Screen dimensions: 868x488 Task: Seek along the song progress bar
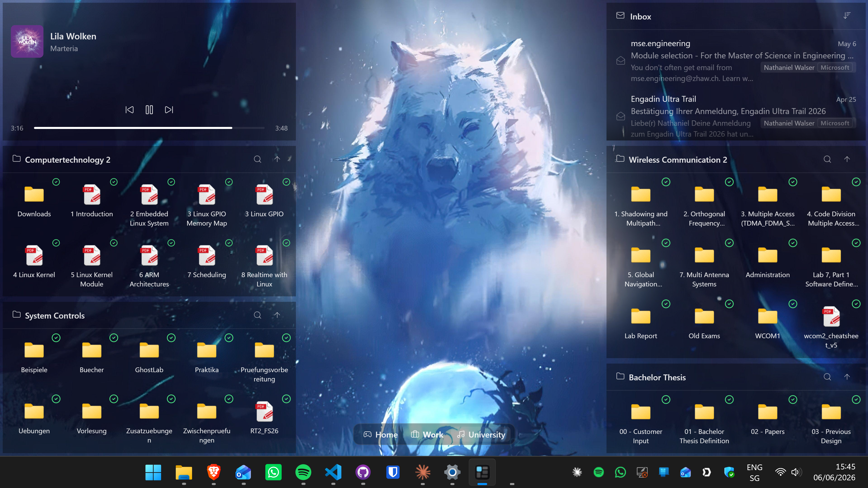pyautogui.click(x=149, y=128)
